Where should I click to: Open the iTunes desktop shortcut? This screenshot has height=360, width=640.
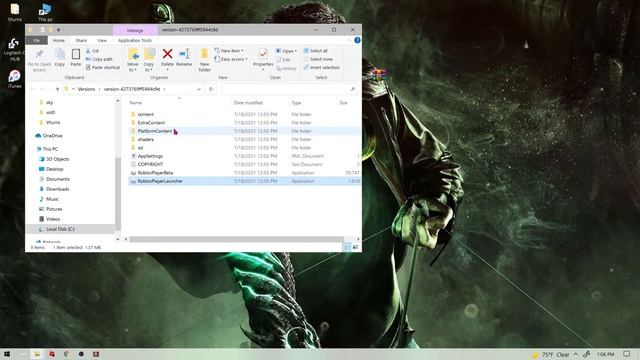pyautogui.click(x=14, y=79)
